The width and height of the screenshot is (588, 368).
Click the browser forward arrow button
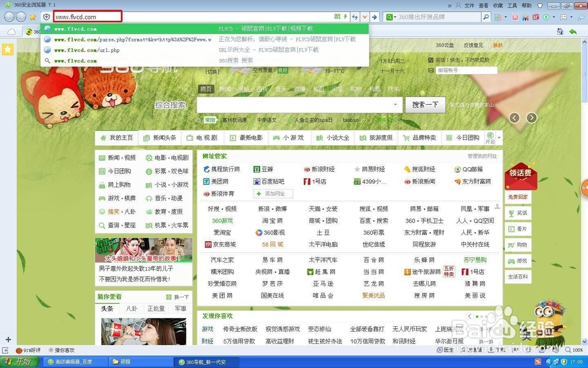click(x=21, y=17)
